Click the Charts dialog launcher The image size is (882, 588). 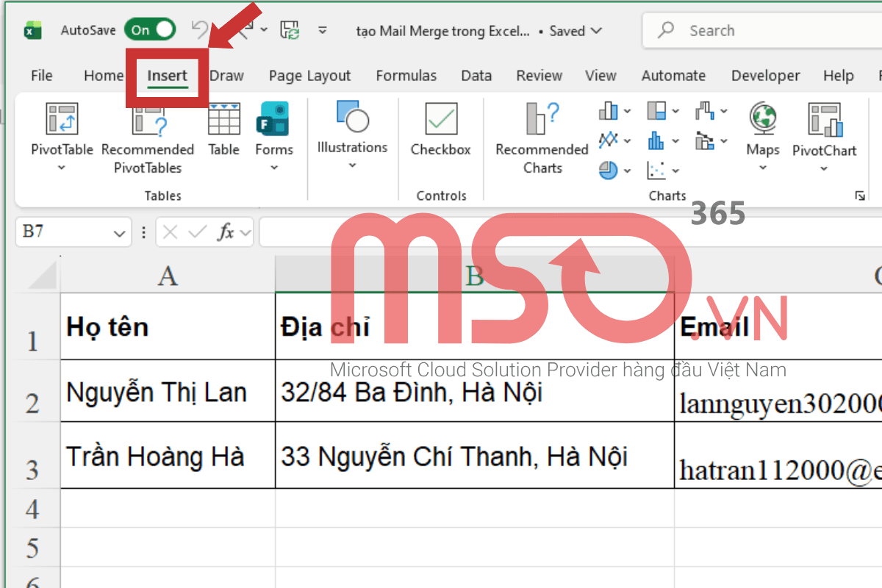859,196
